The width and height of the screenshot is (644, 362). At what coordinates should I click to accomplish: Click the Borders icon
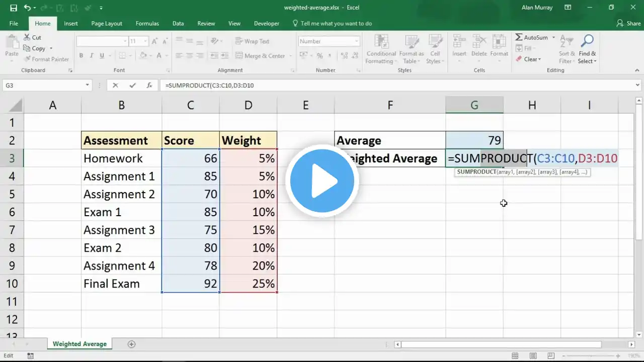coord(121,56)
